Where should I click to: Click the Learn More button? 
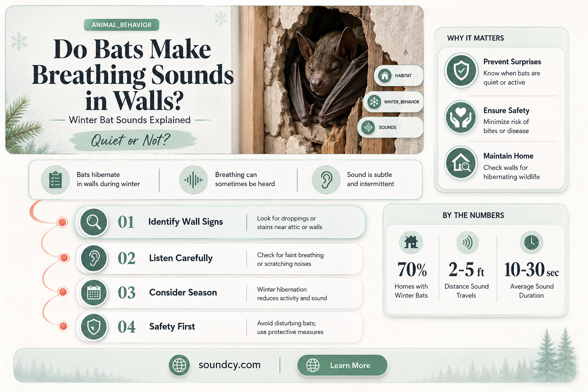point(342,365)
